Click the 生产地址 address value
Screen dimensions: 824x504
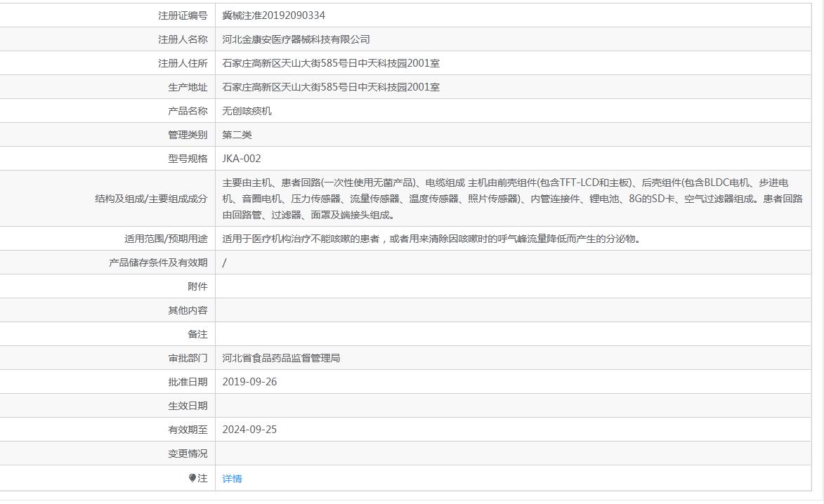(331, 87)
